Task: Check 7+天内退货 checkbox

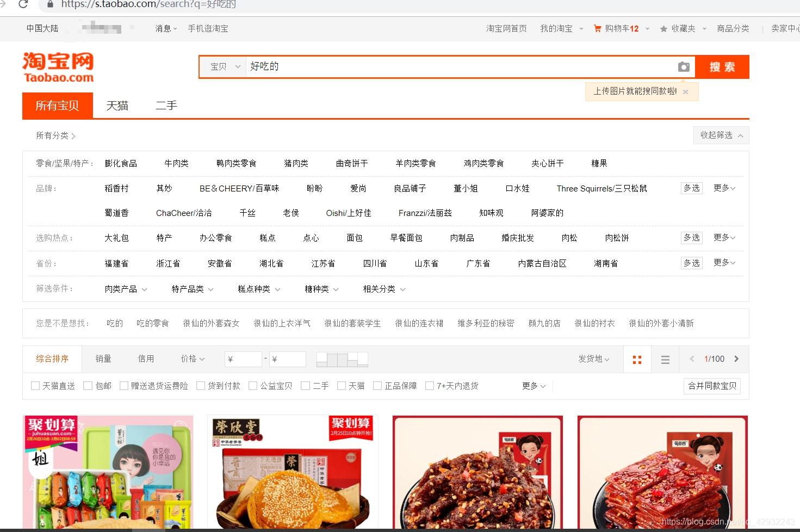Action: (x=430, y=386)
